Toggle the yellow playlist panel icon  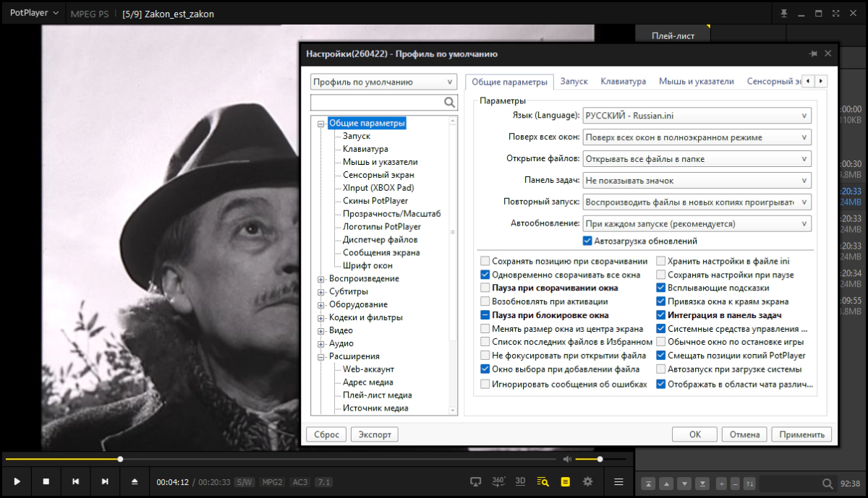click(566, 481)
